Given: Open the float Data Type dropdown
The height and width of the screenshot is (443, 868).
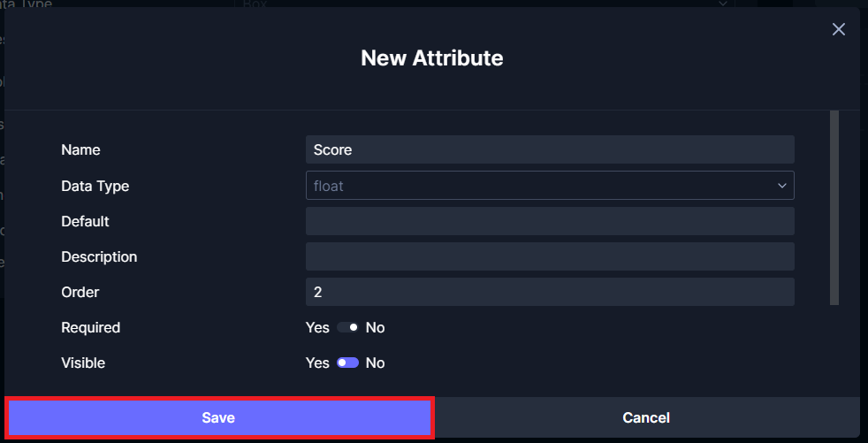Looking at the screenshot, I should point(550,185).
